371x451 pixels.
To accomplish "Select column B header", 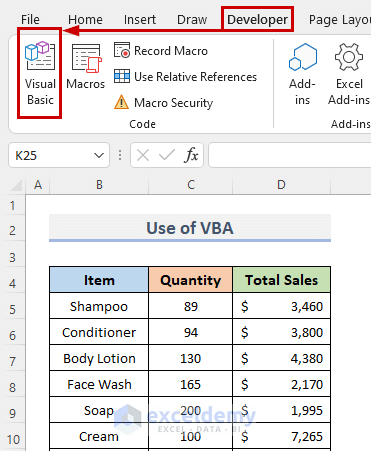I will [99, 185].
